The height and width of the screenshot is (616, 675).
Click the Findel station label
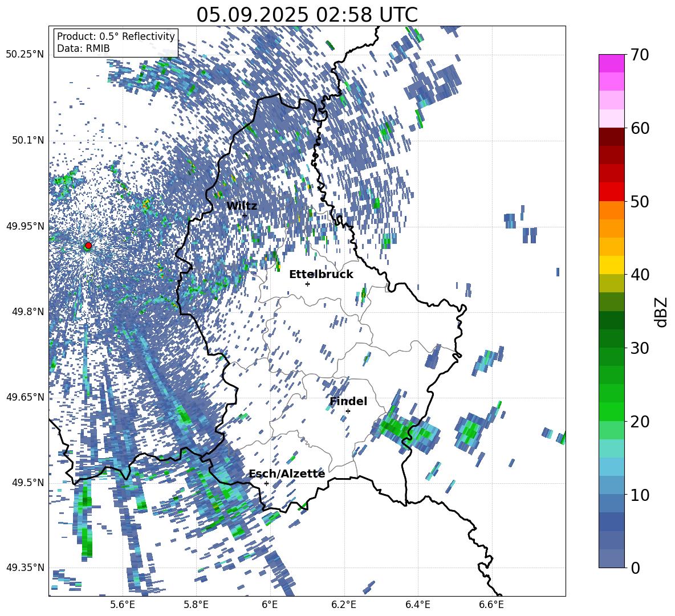tap(348, 401)
